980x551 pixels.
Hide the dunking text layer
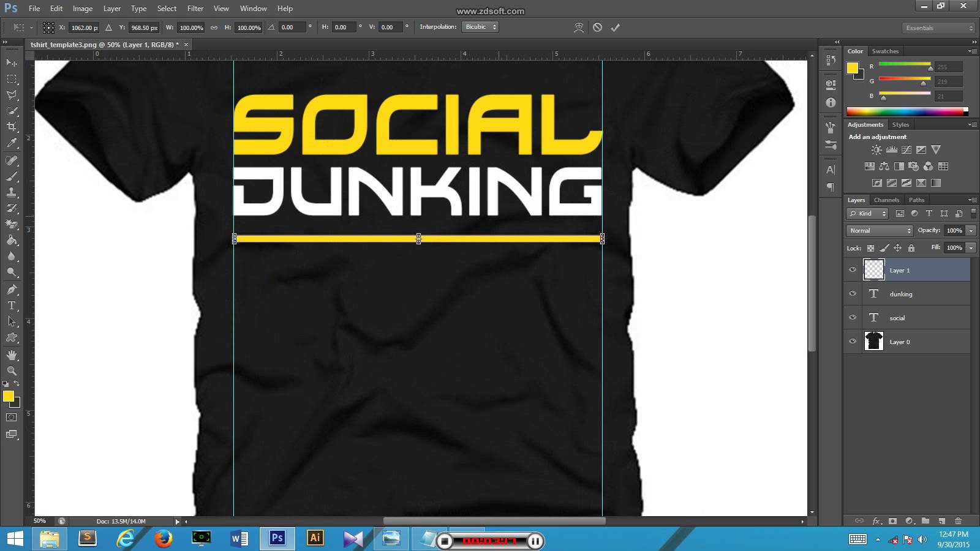[853, 294]
